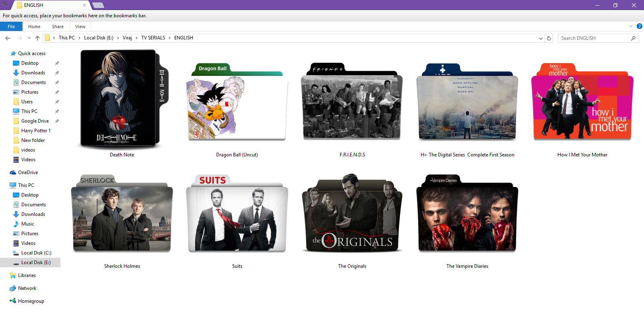Click the Forward navigation arrow
Viewport: 644px width, 314px height.
19,38
